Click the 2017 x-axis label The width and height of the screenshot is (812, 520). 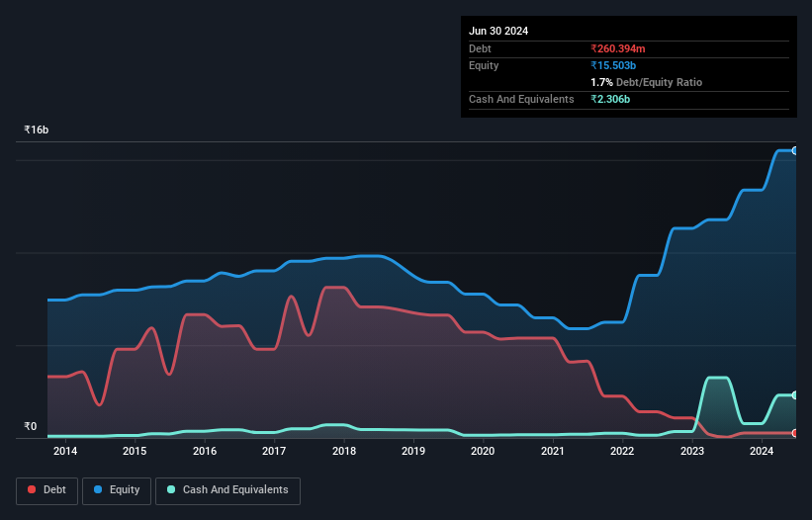point(274,451)
